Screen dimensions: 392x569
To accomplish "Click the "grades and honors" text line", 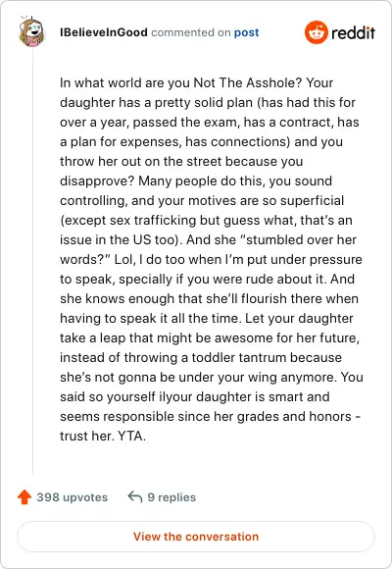I will coord(294,416).
